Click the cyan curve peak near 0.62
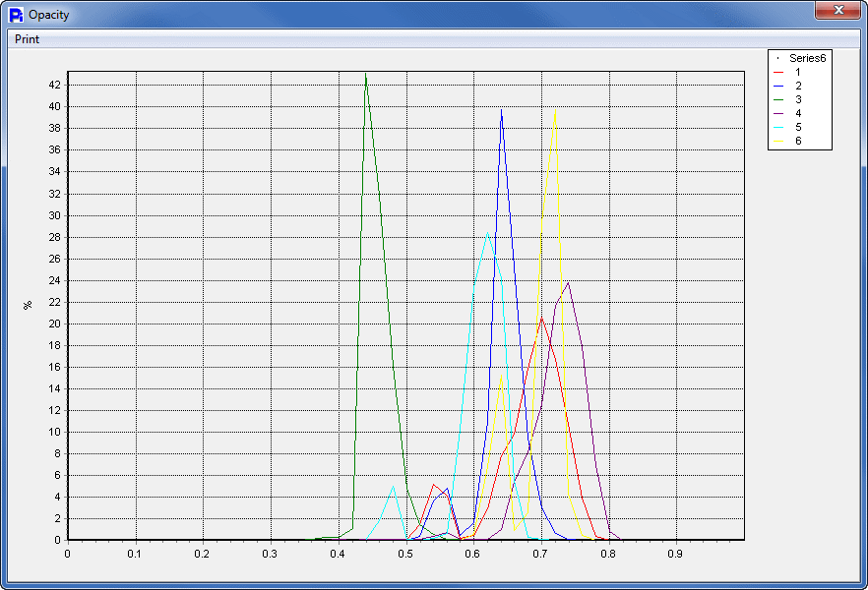Screen dimensions: 868x590 487,233
